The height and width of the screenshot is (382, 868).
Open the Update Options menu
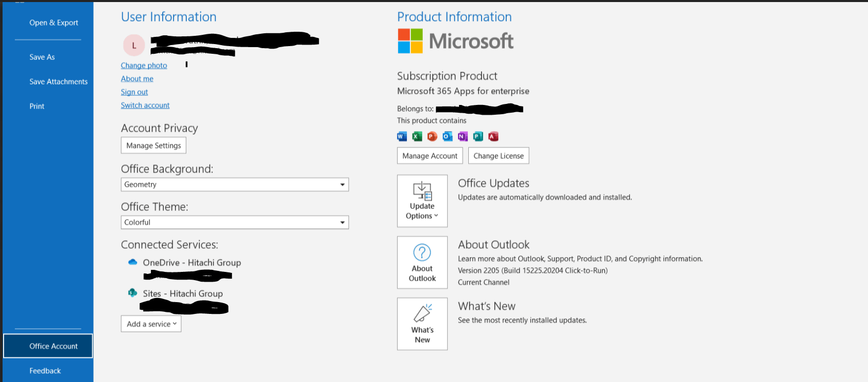point(422,201)
